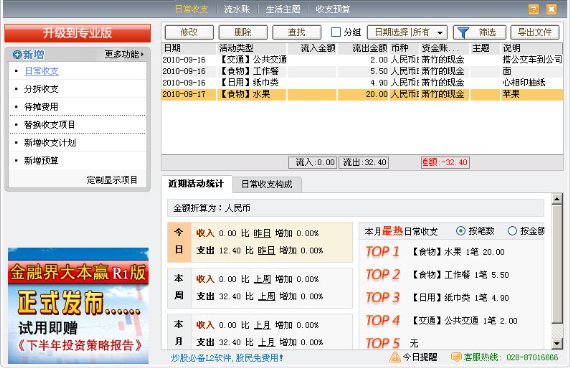Open the 日期选择 所有 dropdown
The height and width of the screenshot is (368, 570).
click(x=407, y=32)
